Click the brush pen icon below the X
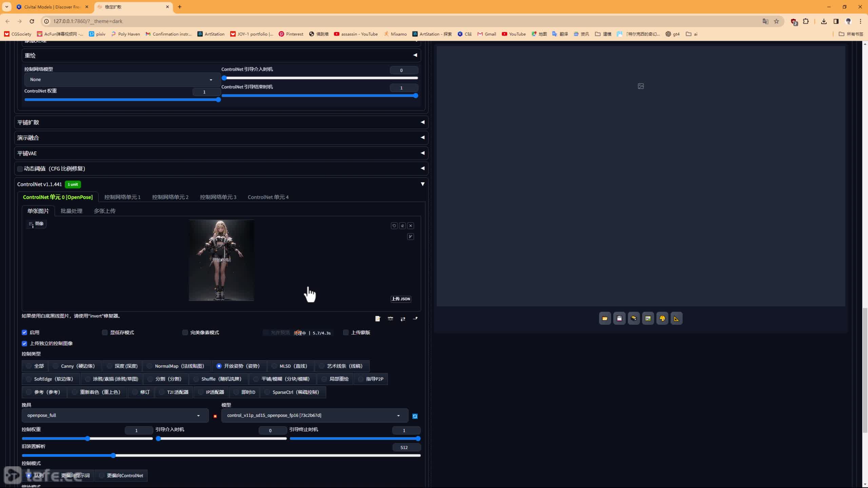Viewport: 868px width, 488px height. (411, 237)
